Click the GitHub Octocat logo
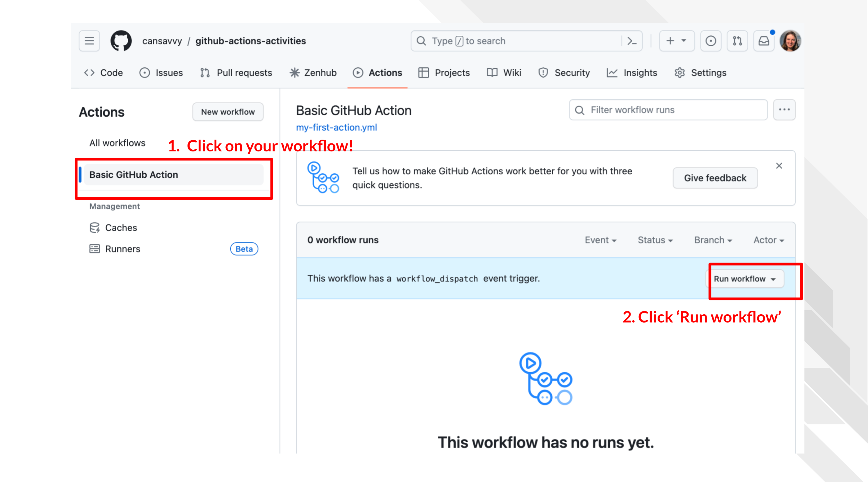Viewport: 868px width, 482px height. 121,41
